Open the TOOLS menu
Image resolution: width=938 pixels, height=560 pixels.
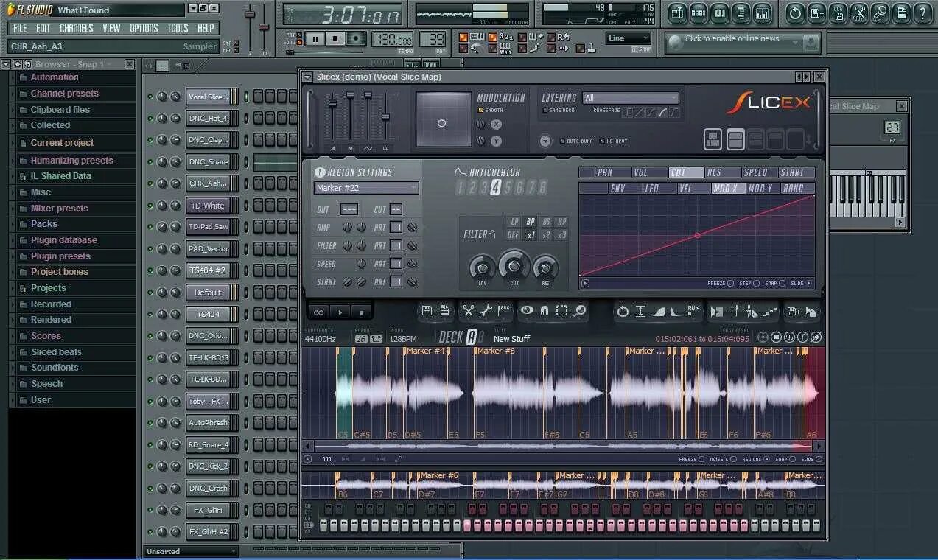pos(178,28)
